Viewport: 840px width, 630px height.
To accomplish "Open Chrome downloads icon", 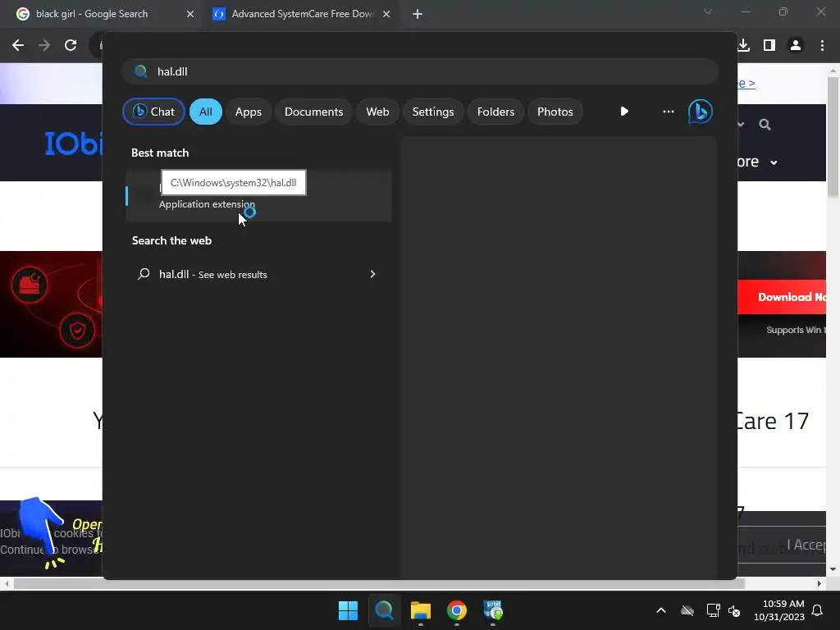I will [x=743, y=45].
